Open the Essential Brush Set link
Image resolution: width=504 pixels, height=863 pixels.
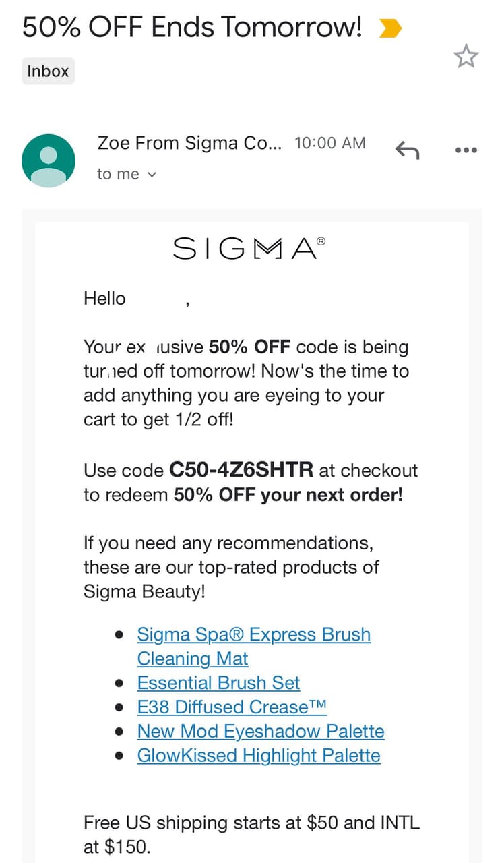pos(219,682)
